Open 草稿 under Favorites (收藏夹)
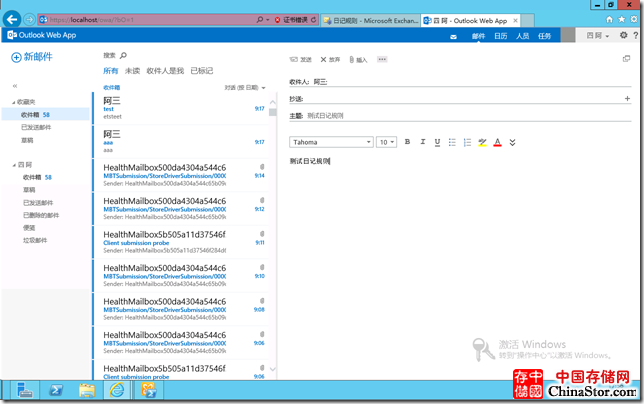644x404 pixels. 27,140
